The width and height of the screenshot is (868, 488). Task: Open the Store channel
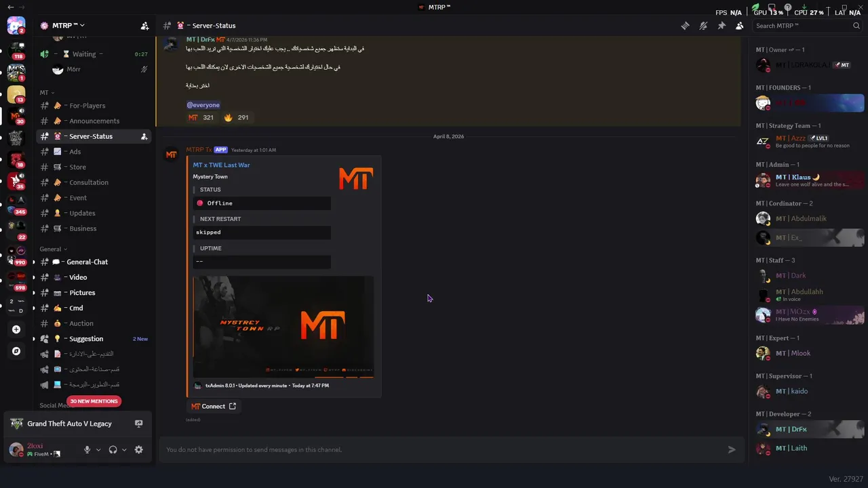[94, 167]
